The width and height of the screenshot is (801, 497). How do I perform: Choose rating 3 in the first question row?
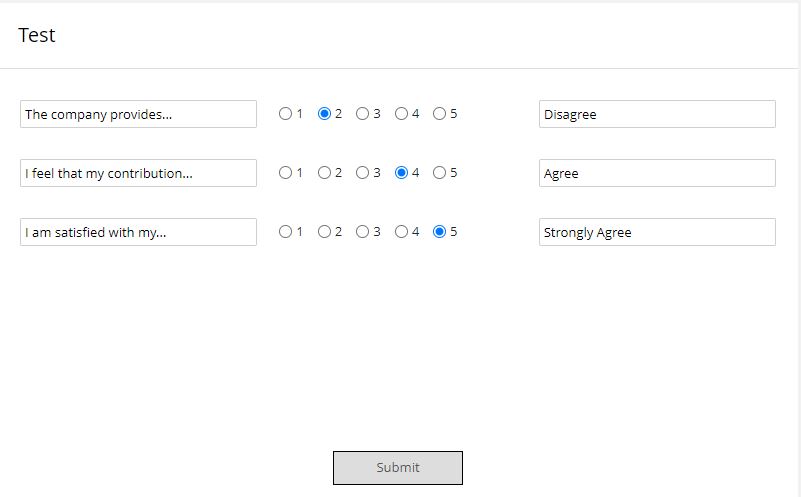[363, 114]
